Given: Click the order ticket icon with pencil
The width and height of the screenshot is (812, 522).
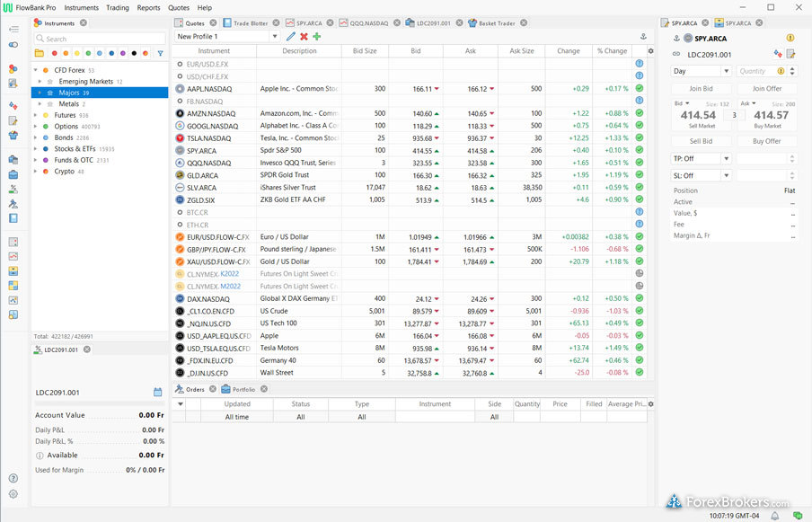Looking at the screenshot, I should pyautogui.click(x=790, y=54).
